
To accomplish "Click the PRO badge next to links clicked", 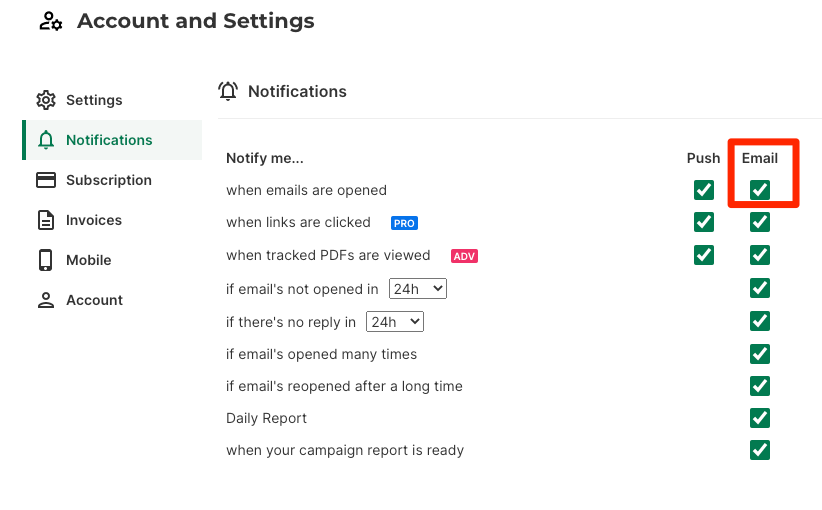I will tap(404, 223).
